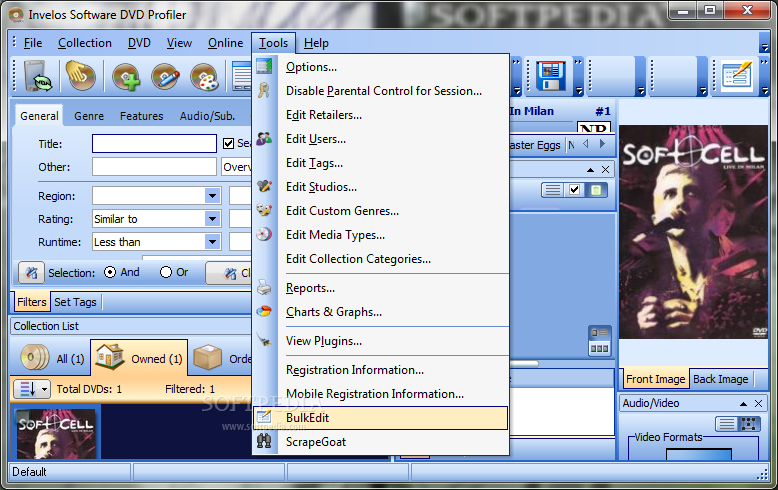Click the All discs stack icon
The height and width of the screenshot is (490, 778).
(35, 358)
